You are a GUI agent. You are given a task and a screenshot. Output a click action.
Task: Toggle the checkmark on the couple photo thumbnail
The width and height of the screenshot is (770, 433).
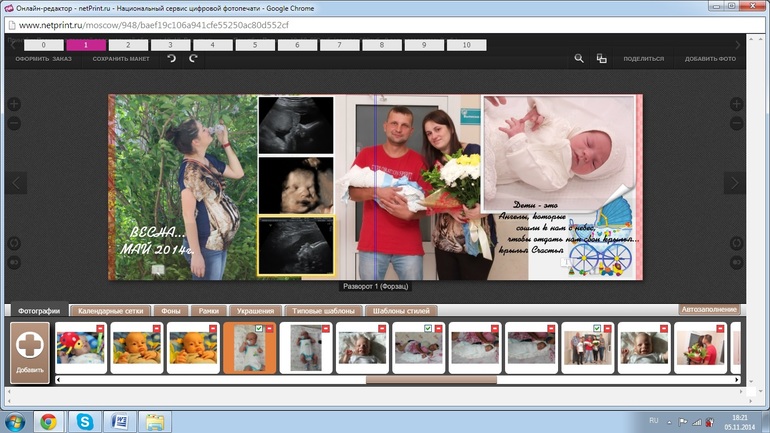(x=597, y=328)
